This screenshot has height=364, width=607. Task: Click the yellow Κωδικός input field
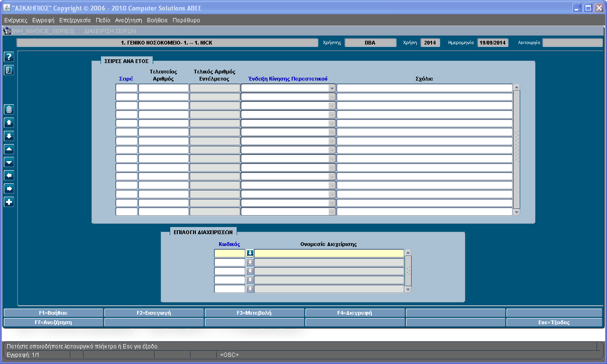[x=230, y=254]
